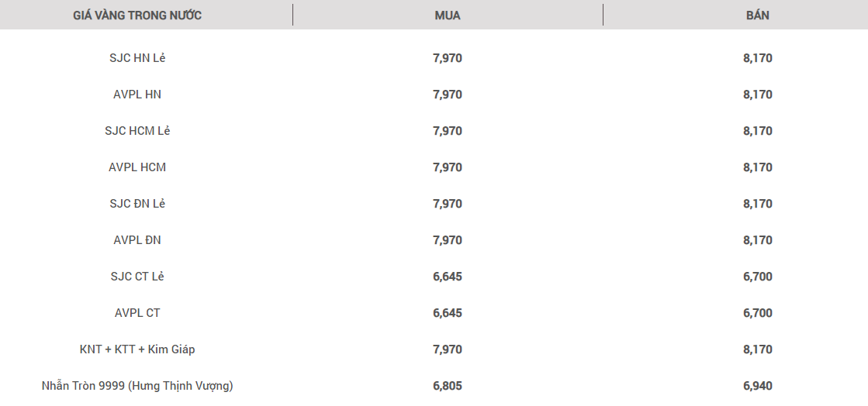Click the sell price for AVPL HN
868x406 pixels.
[757, 95]
